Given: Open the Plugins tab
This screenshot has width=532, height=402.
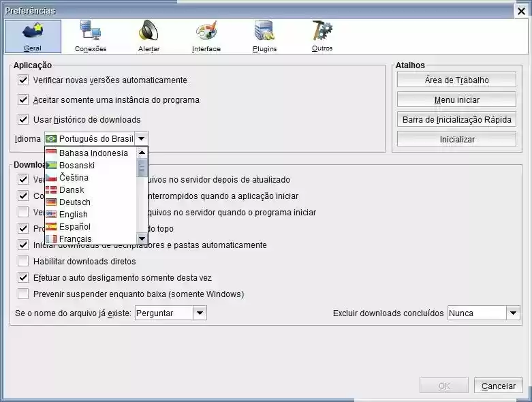Looking at the screenshot, I should 265,36.
